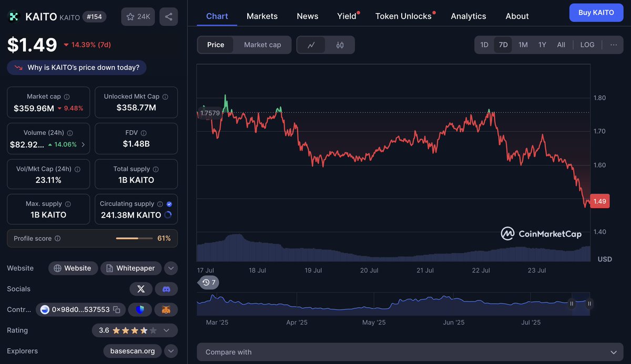
Task: Click Why is KAITO's price down today
Action: (x=77, y=67)
